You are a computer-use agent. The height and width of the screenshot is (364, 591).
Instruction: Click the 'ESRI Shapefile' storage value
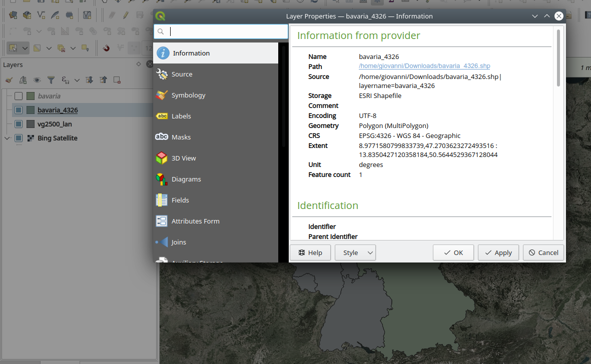(x=380, y=95)
